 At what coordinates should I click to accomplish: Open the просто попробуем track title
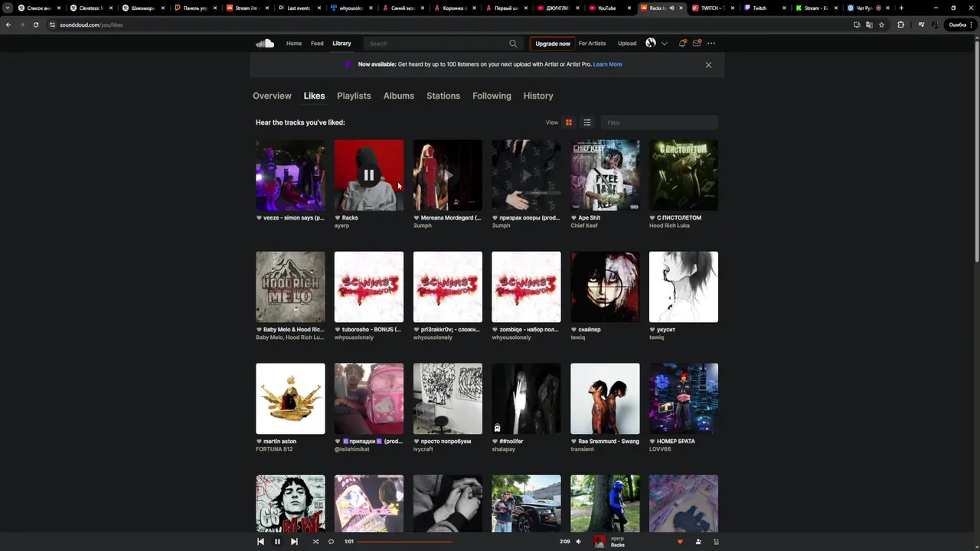(x=446, y=442)
